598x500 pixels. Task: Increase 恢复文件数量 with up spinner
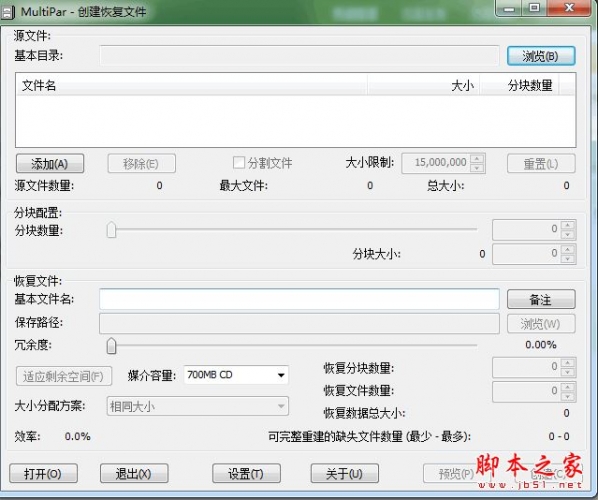pos(568,387)
